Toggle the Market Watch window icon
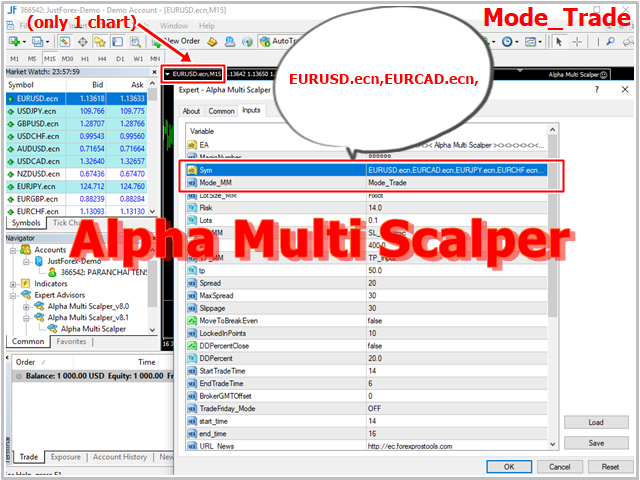Screen dimensions: 640x480 click(x=64, y=41)
